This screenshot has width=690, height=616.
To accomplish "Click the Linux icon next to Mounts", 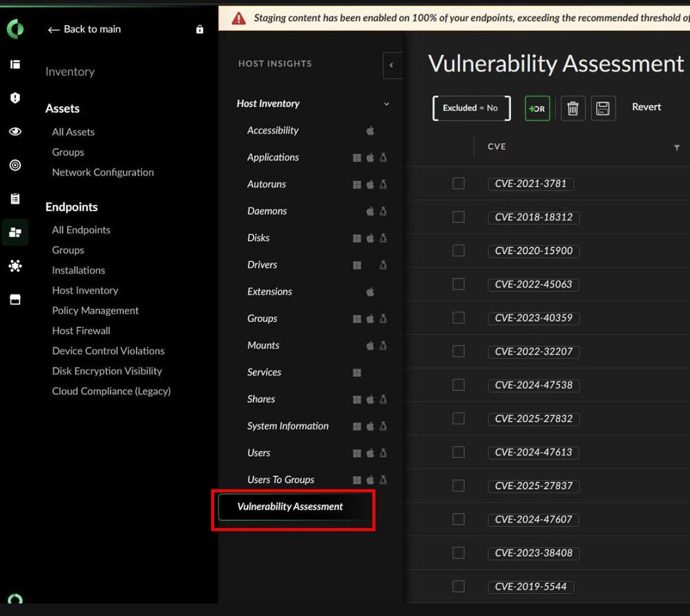I will 383,345.
